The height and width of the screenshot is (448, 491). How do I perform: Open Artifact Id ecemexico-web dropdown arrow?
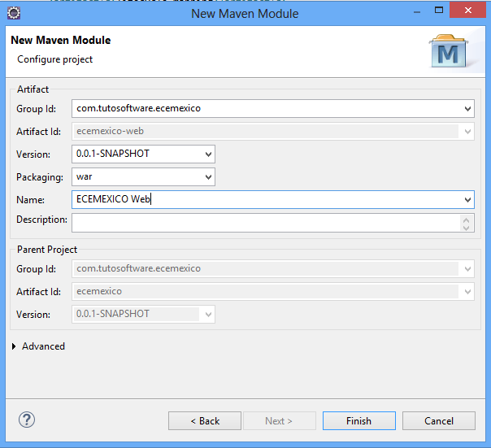467,132
